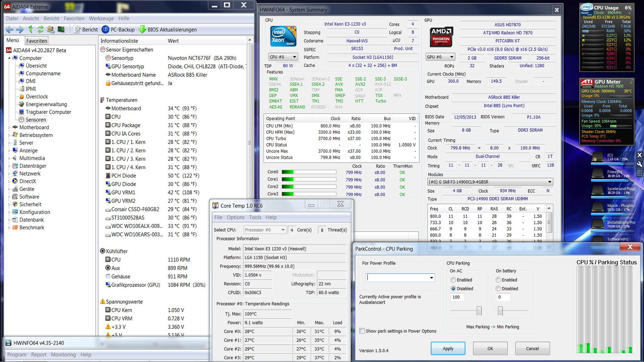
Task: Open PC-Backup from the toolbar
Action: coord(118,29)
